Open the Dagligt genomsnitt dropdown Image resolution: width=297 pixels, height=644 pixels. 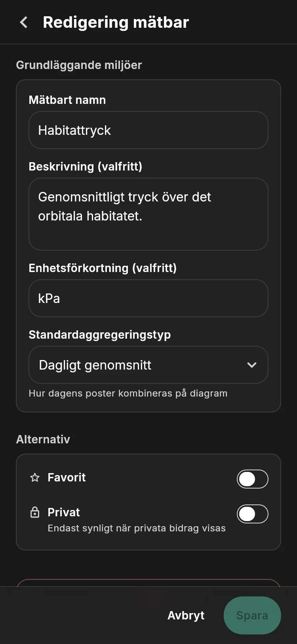(148, 365)
